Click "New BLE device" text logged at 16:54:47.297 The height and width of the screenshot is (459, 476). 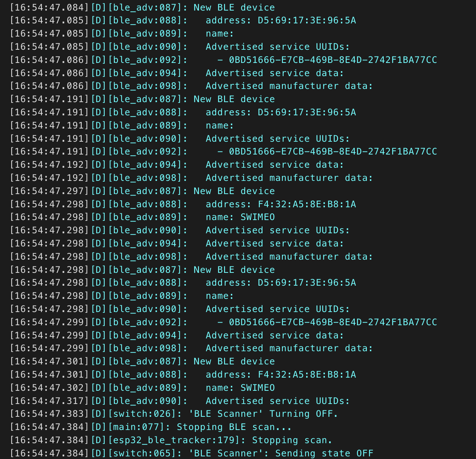pos(234,191)
